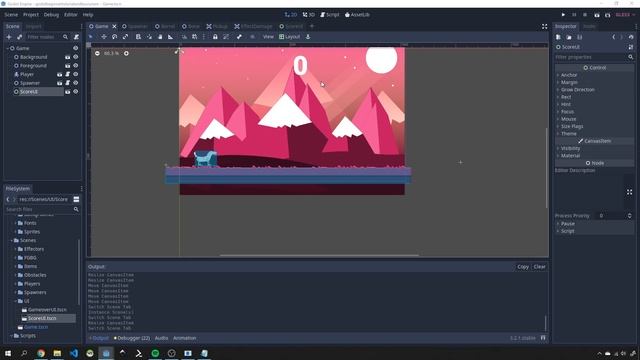Expand the Theme property section
640x360 pixels.
[594, 134]
